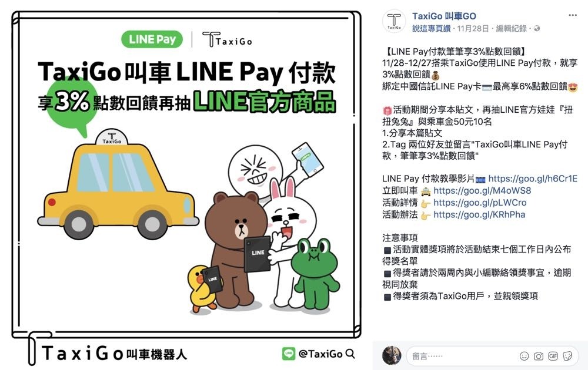
Task: Open the TaxiGo 叫車GO page name
Action: [444, 16]
